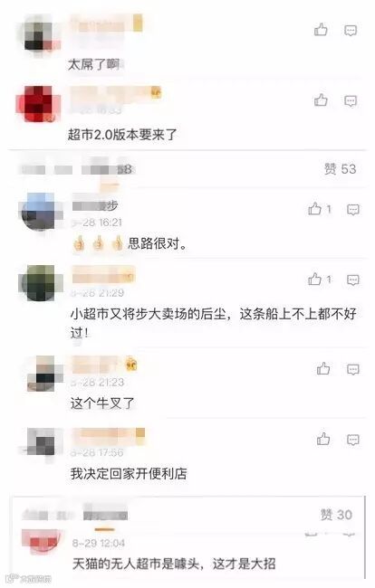Like the comment "这个牛叉了"

click(322, 368)
